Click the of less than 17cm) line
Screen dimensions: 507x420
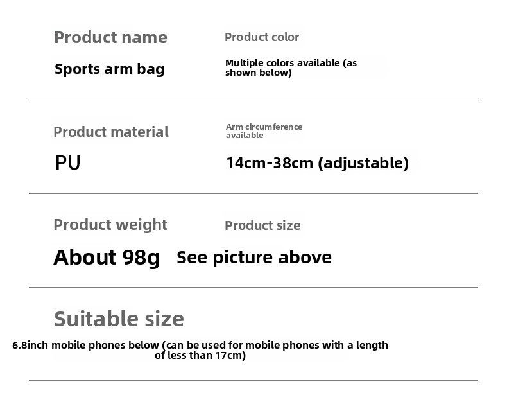point(200,356)
